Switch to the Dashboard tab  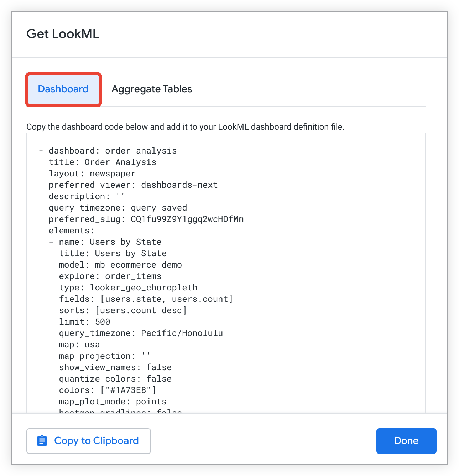tap(63, 89)
